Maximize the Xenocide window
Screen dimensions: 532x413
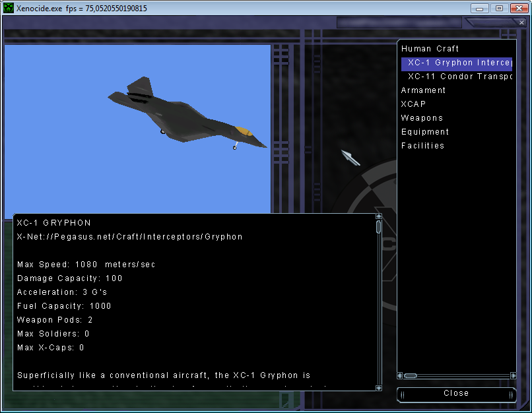pyautogui.click(x=499, y=8)
